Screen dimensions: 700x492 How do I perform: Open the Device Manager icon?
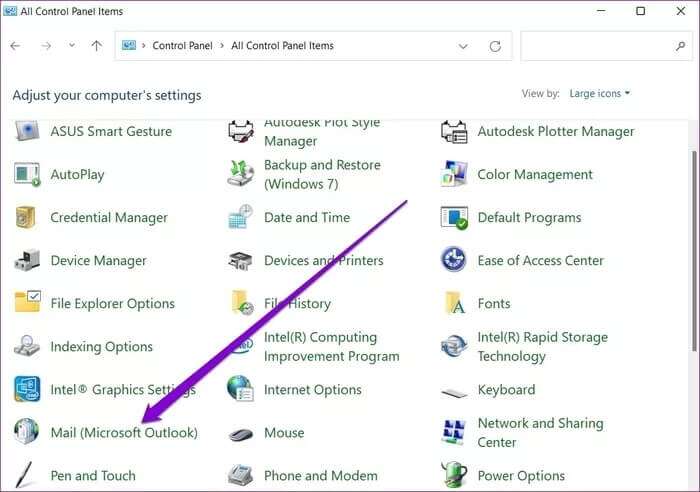(27, 260)
